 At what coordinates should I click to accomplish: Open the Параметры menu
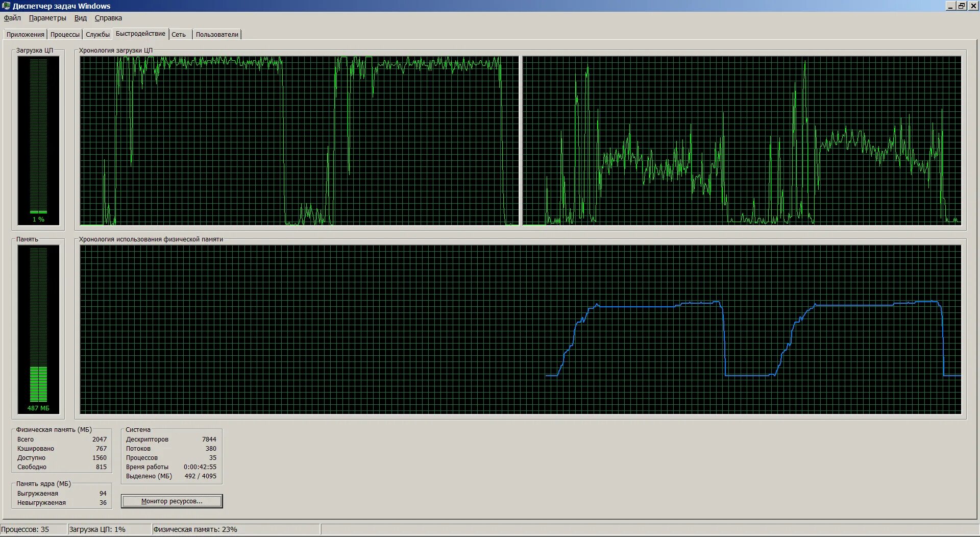pyautogui.click(x=47, y=18)
